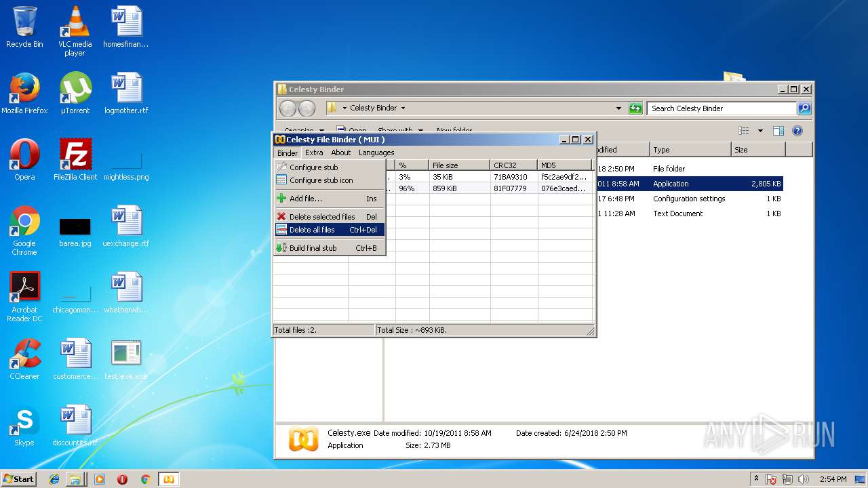Open Explorer help question mark icon

click(x=797, y=131)
